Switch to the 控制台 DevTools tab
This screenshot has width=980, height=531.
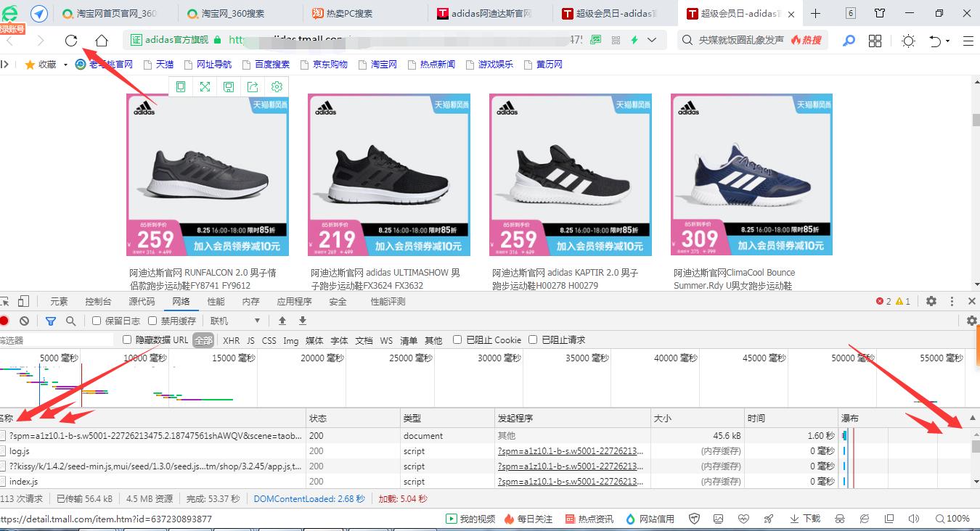(98, 300)
